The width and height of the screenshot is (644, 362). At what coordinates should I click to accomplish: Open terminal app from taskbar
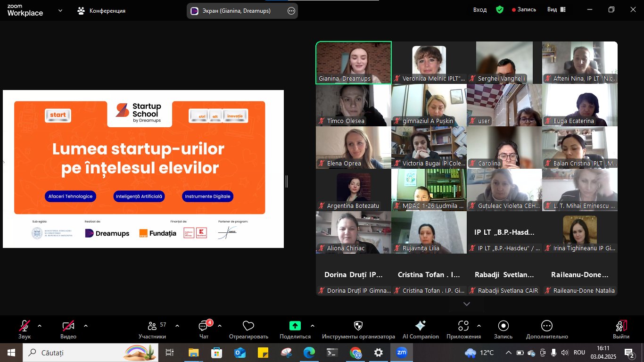click(332, 353)
